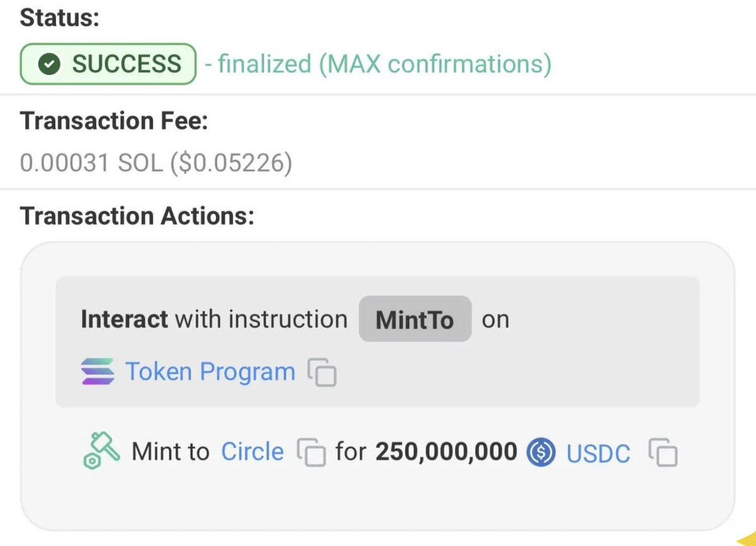Screen dimensions: 756x546
Task: Copy the Circle account address
Action: pyautogui.click(x=311, y=452)
